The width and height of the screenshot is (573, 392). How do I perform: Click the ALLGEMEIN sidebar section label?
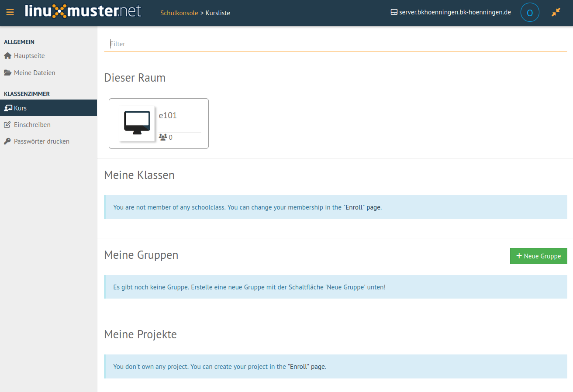pos(19,42)
